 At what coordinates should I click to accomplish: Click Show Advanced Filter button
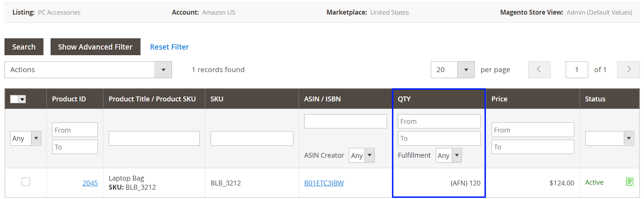click(x=95, y=47)
